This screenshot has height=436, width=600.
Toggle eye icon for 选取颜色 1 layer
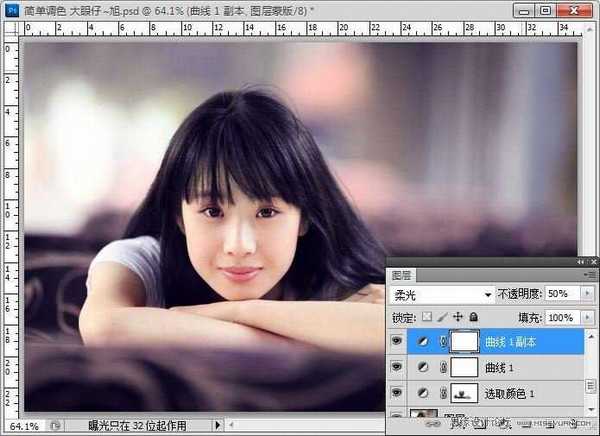[397, 393]
